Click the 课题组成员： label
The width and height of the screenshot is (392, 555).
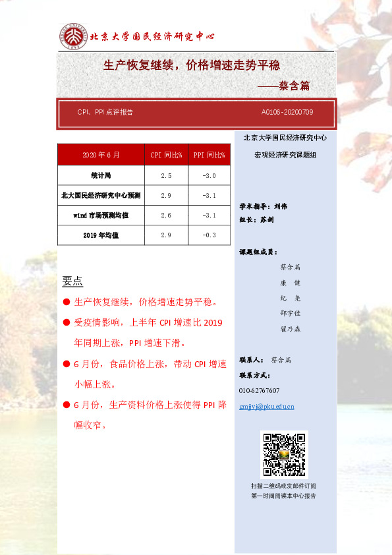click(x=258, y=252)
